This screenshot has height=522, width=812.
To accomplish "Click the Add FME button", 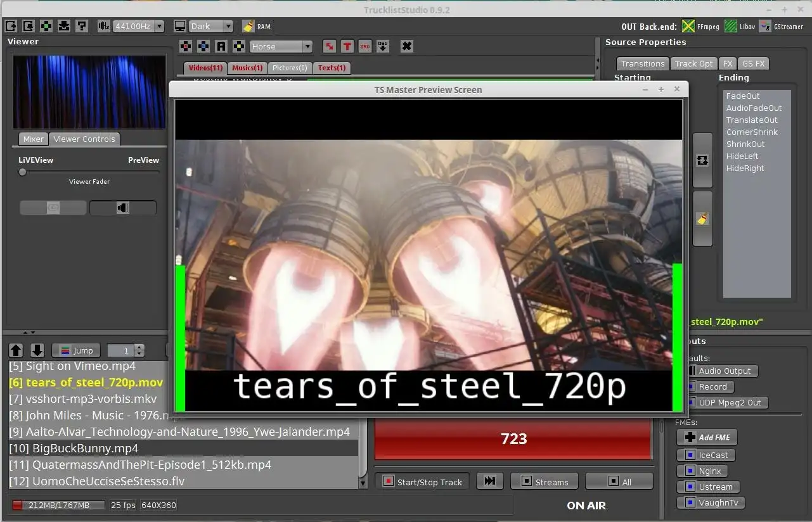I will 707,437.
